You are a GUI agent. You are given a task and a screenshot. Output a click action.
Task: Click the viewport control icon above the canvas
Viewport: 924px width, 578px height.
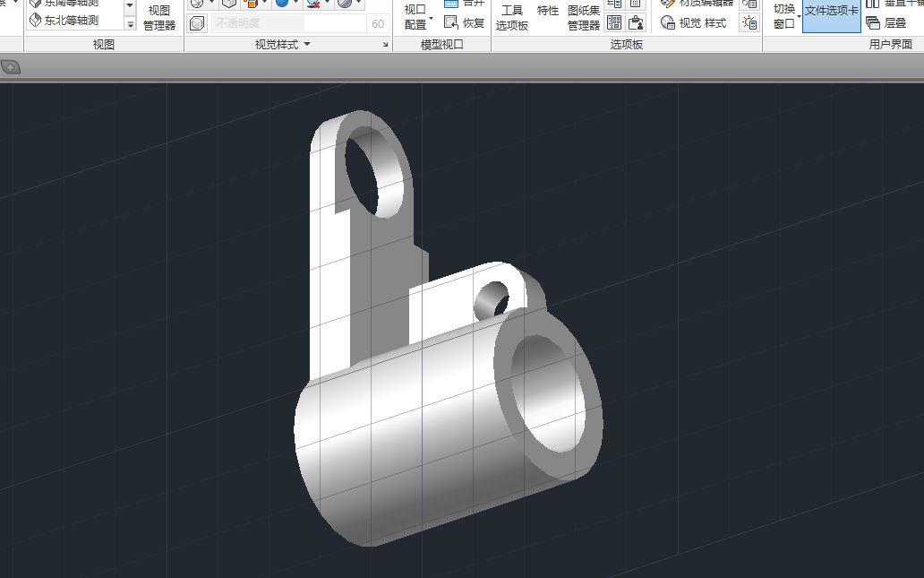9,65
